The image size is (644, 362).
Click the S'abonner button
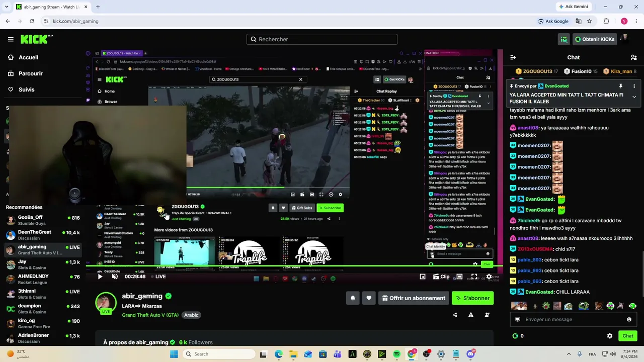tap(472, 298)
